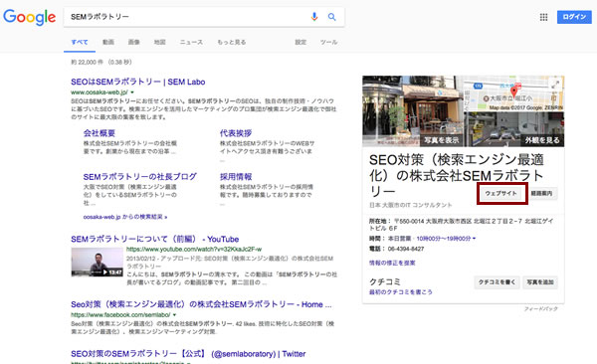The height and width of the screenshot is (364, 597).
Task: Click the ウェブサイト button
Action: (x=500, y=193)
